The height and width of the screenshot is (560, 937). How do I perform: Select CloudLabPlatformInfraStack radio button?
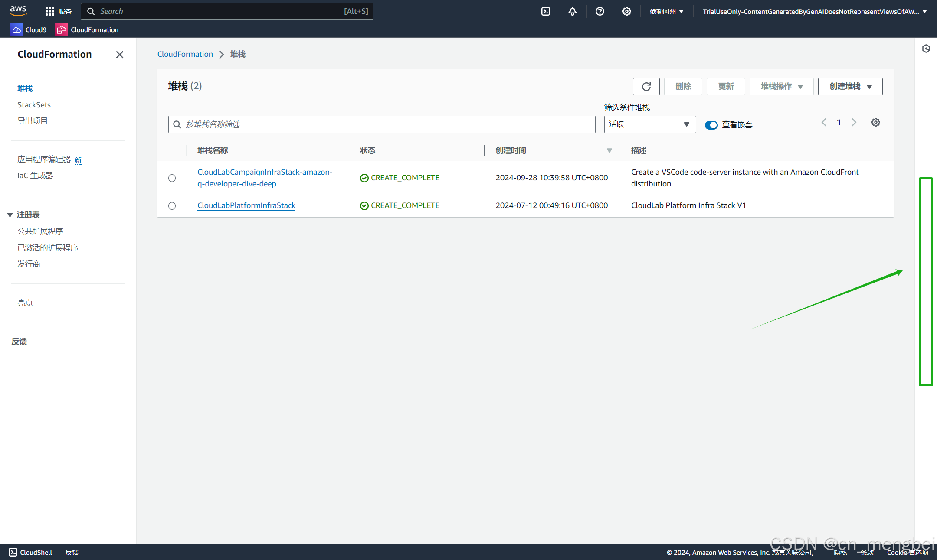pyautogui.click(x=172, y=206)
